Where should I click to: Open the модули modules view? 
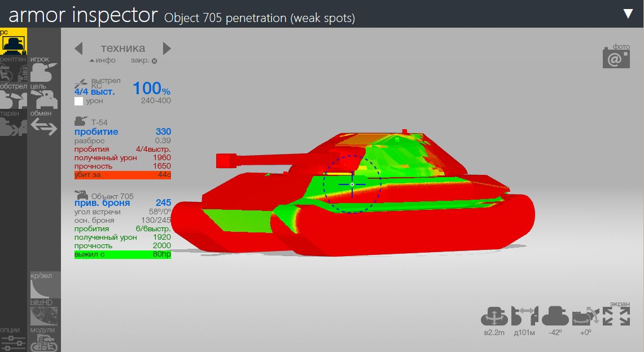click(x=44, y=339)
